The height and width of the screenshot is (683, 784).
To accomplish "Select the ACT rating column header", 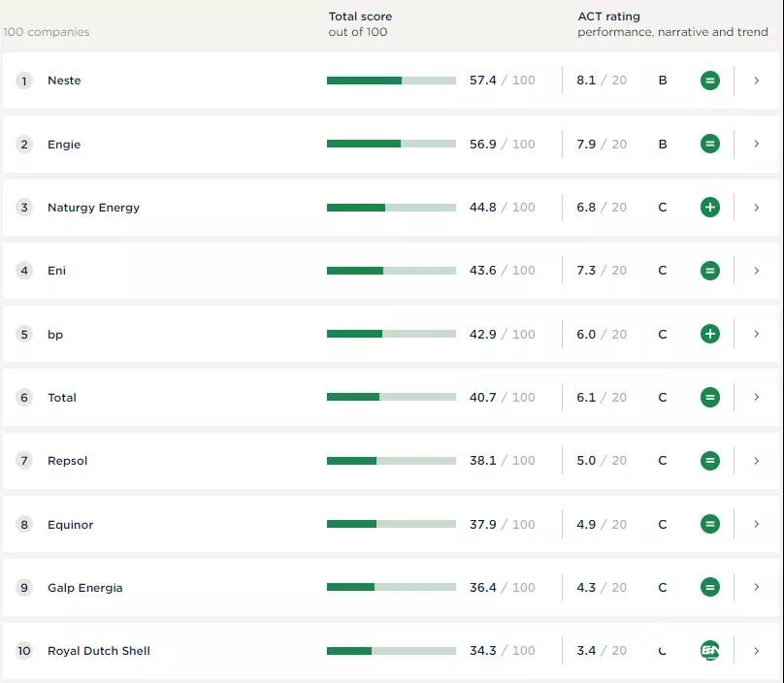I will (x=608, y=16).
